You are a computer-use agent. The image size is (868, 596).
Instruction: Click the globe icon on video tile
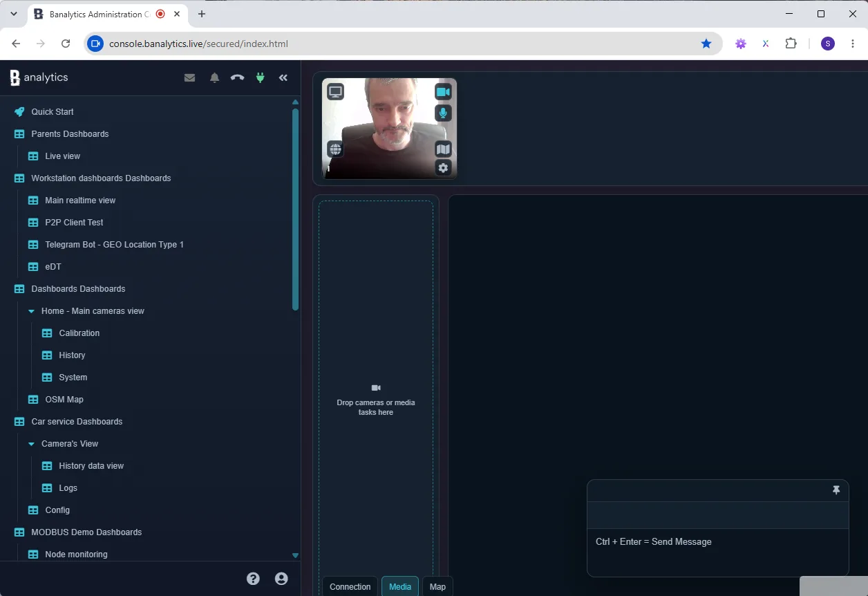(x=335, y=149)
